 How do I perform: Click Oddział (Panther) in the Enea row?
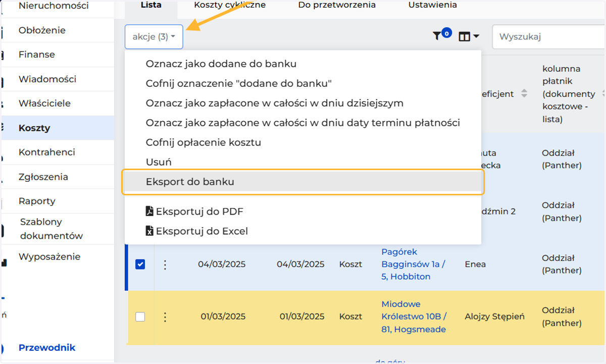(562, 264)
